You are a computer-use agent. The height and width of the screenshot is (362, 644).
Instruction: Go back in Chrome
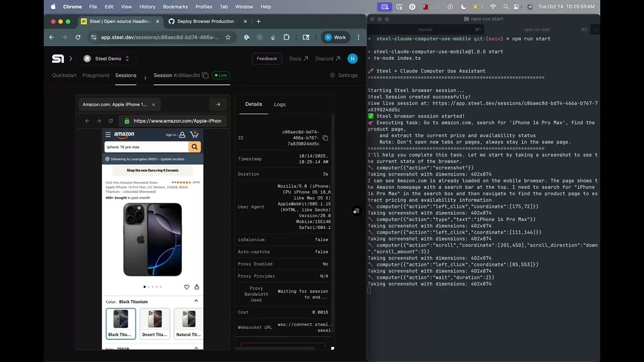pyautogui.click(x=51, y=37)
